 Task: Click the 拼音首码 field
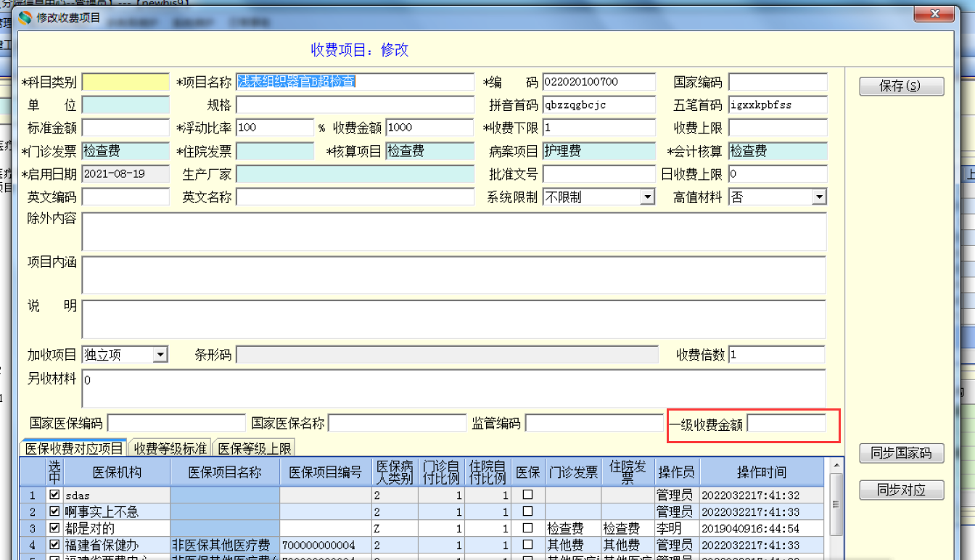(598, 105)
